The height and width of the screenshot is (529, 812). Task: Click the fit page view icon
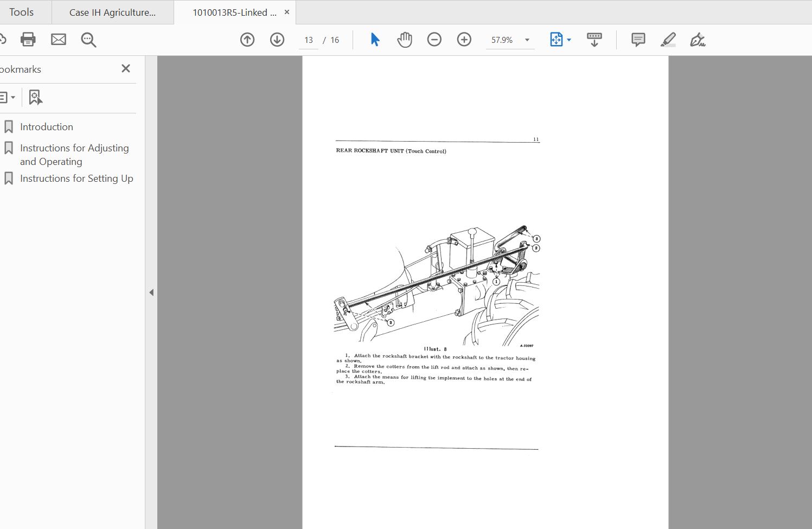point(557,40)
